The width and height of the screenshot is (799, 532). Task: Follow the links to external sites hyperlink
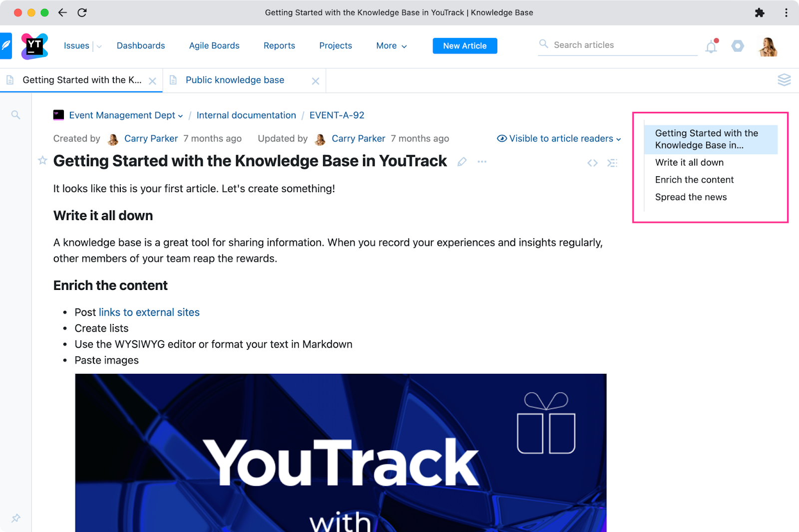tap(149, 312)
